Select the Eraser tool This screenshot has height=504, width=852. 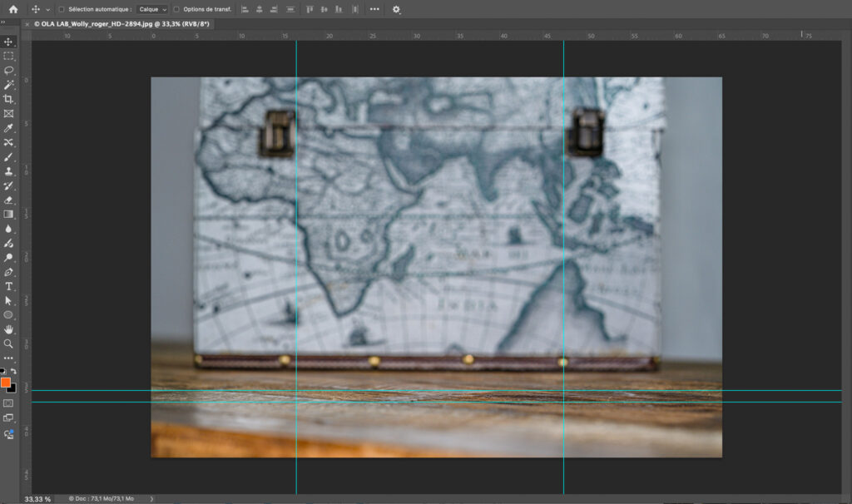click(x=8, y=200)
